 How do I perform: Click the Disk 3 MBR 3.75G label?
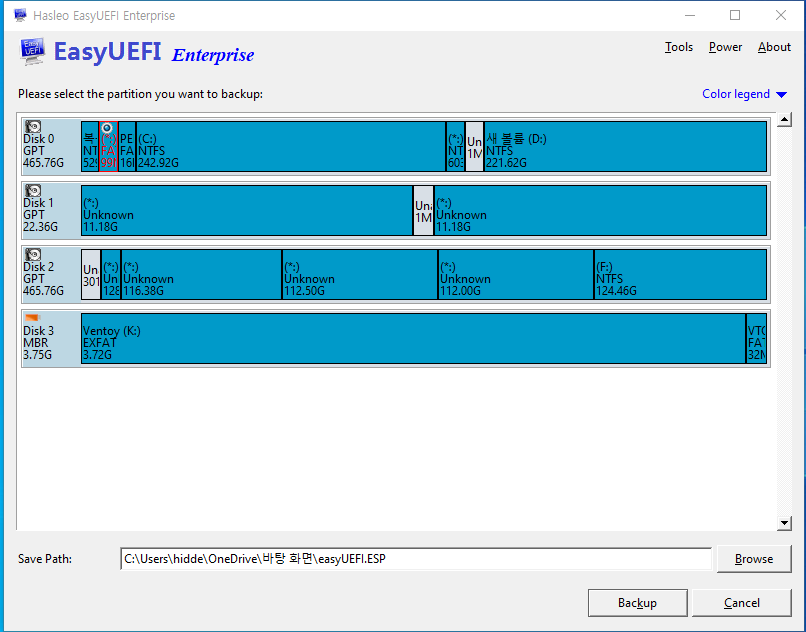tap(39, 342)
